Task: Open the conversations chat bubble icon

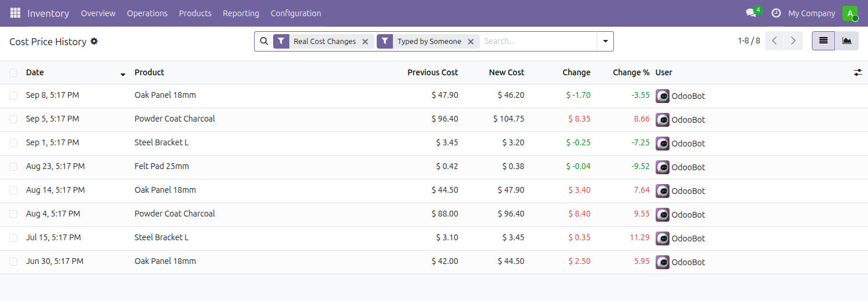Action: coord(751,13)
